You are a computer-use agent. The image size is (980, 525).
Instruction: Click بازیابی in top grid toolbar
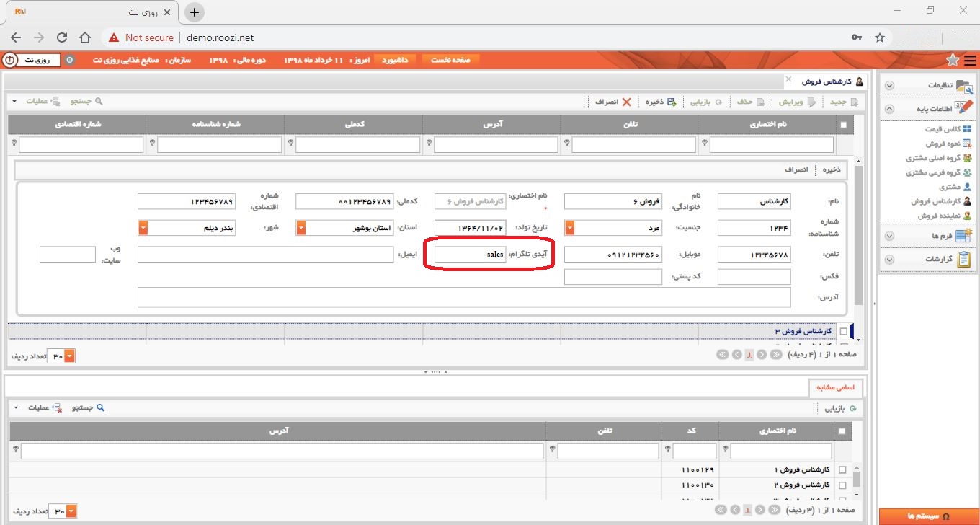click(706, 102)
